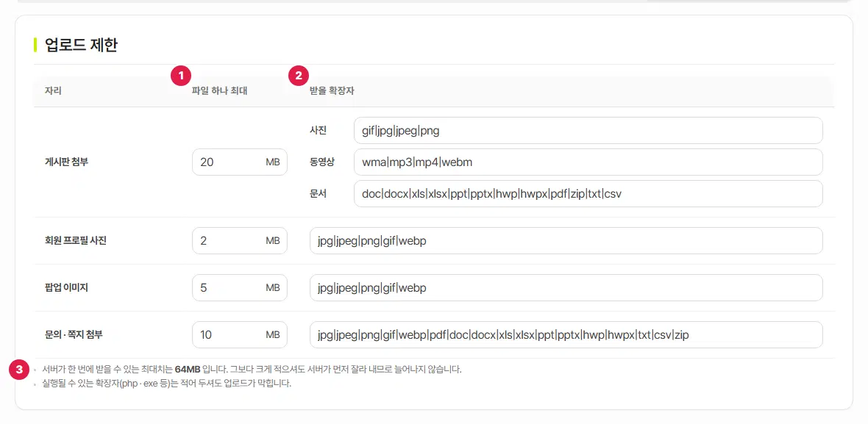The image size is (868, 424).
Task: Click MB unit in 게시판 첨부 row
Action: 272,162
